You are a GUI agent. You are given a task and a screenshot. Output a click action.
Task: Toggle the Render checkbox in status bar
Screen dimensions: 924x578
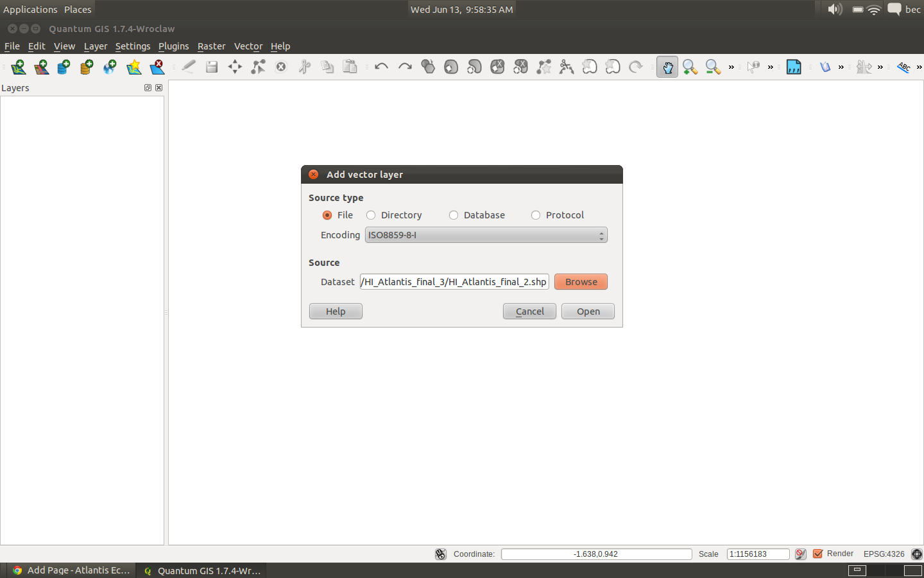pyautogui.click(x=818, y=554)
